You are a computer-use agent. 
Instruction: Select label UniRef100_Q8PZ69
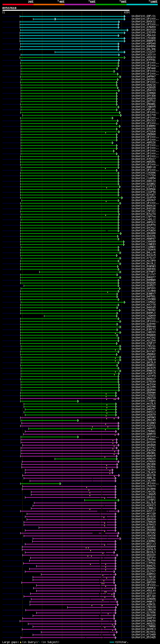(x=143, y=583)
